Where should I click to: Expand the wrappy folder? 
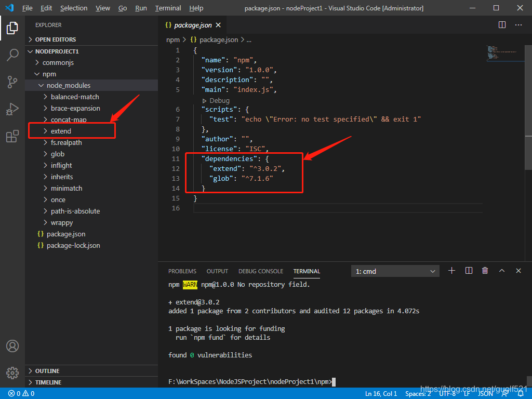click(91, 222)
